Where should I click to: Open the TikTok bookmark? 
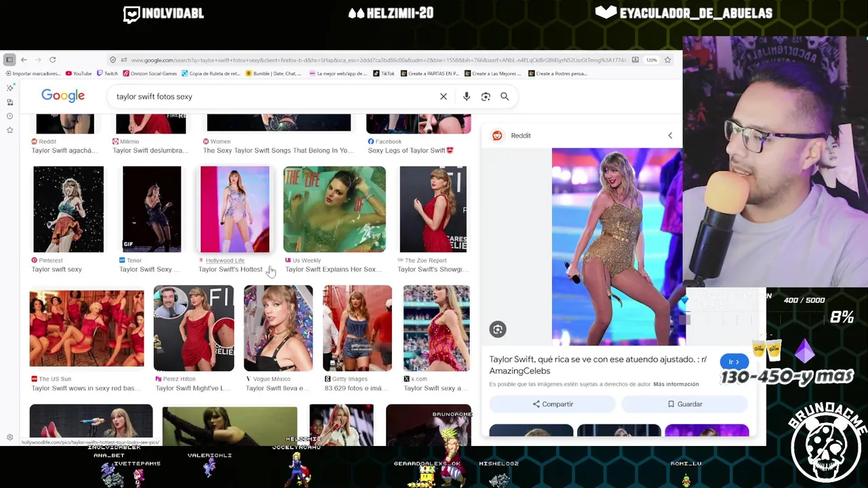click(x=384, y=73)
